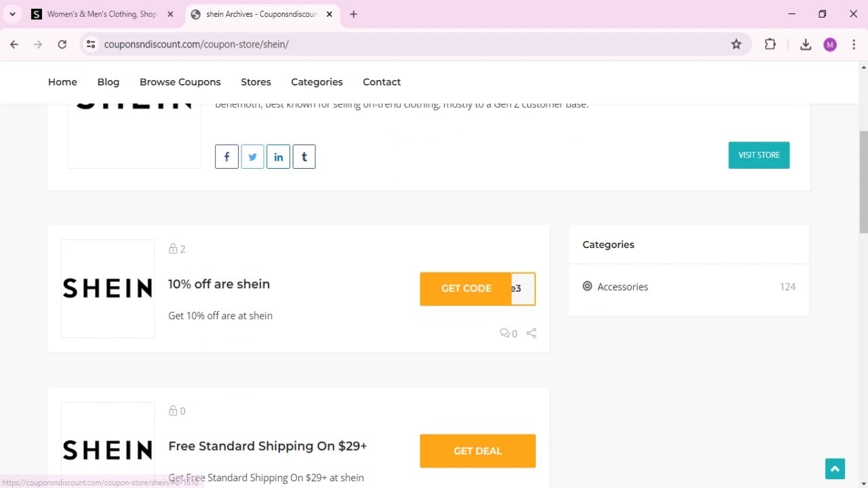This screenshot has width=868, height=488.
Task: Reload the current page
Action: (x=62, y=44)
